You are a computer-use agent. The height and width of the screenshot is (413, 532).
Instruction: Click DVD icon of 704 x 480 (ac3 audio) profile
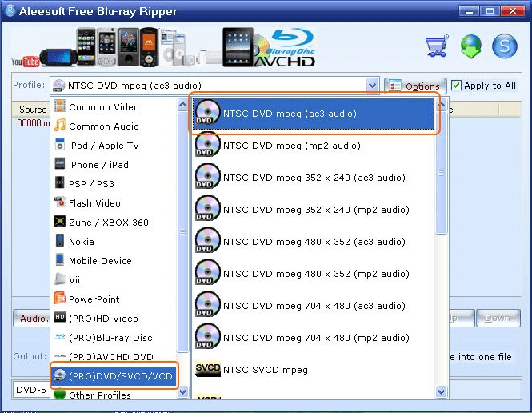click(x=208, y=305)
